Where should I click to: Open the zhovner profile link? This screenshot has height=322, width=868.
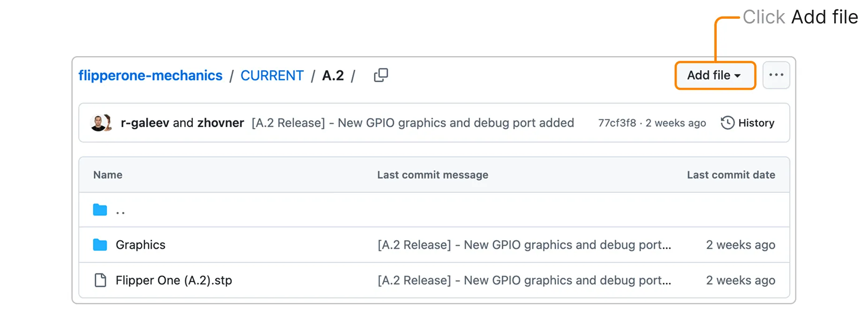click(221, 123)
